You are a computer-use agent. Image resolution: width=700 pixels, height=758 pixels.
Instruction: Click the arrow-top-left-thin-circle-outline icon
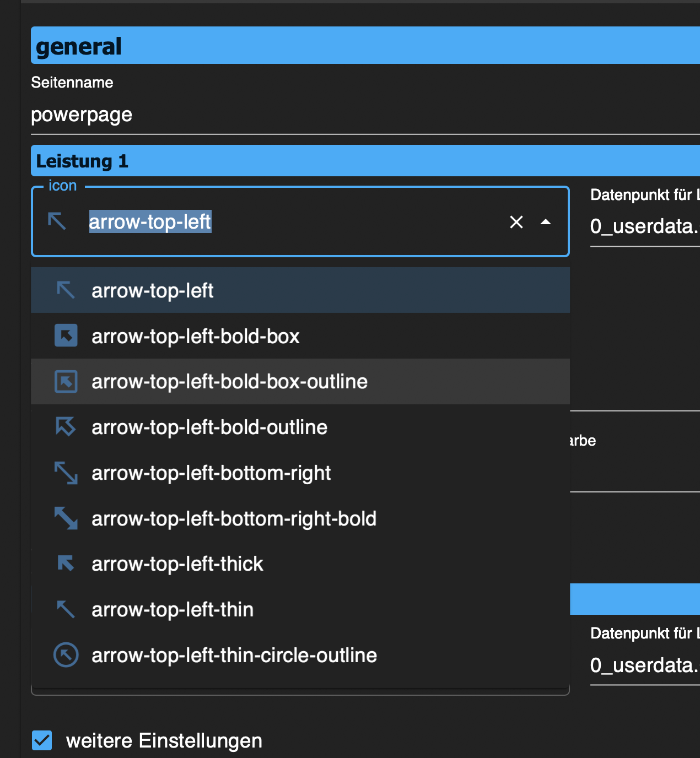66,655
